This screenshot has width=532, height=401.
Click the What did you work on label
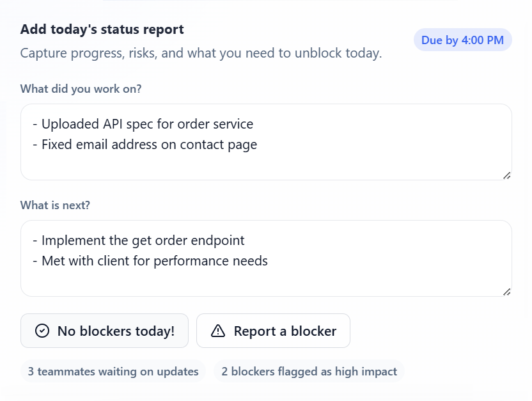pyautogui.click(x=81, y=89)
